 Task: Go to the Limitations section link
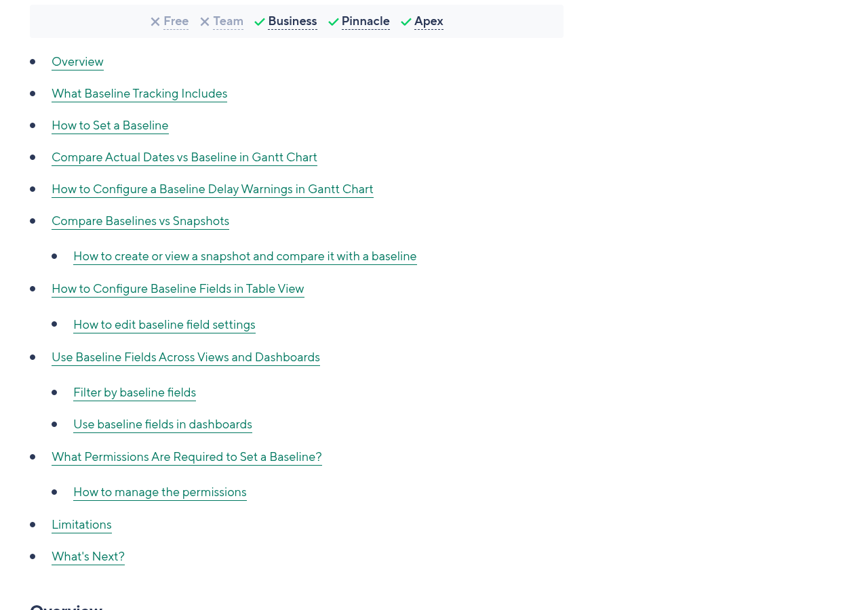pos(81,525)
